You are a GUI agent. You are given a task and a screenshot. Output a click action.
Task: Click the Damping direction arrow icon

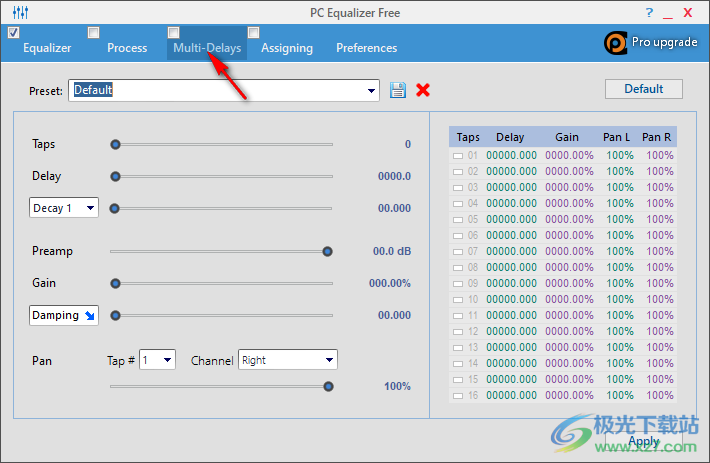89,315
